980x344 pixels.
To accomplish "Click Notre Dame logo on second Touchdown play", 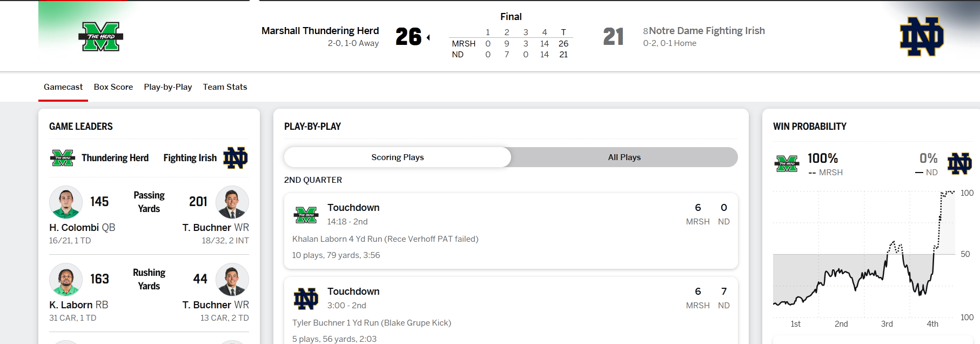I will [x=306, y=299].
